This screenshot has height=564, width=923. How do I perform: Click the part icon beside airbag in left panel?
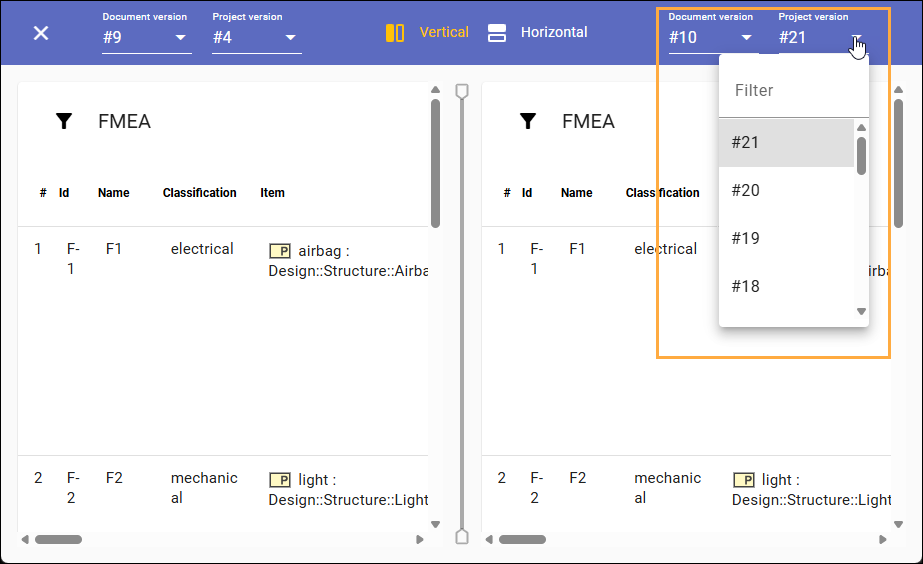pyautogui.click(x=280, y=250)
